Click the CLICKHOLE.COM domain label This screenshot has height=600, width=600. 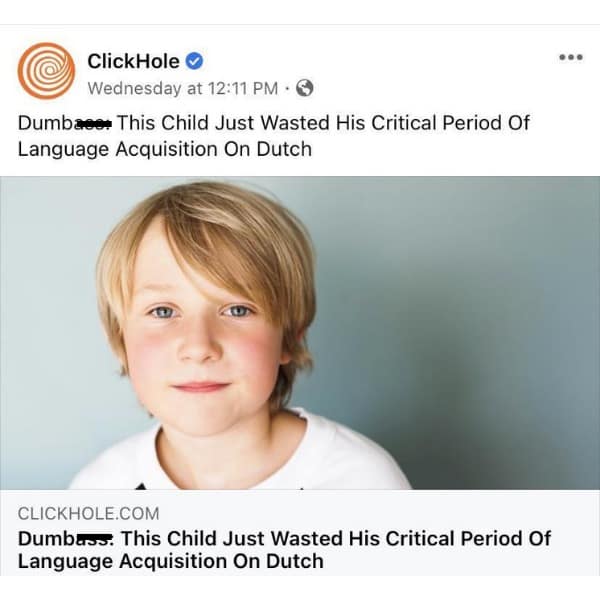pos(88,513)
